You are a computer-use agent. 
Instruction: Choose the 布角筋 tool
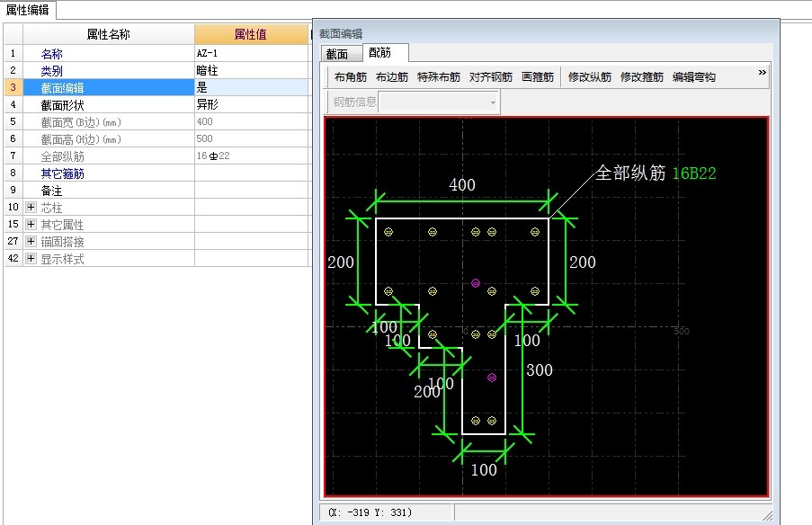tap(351, 77)
